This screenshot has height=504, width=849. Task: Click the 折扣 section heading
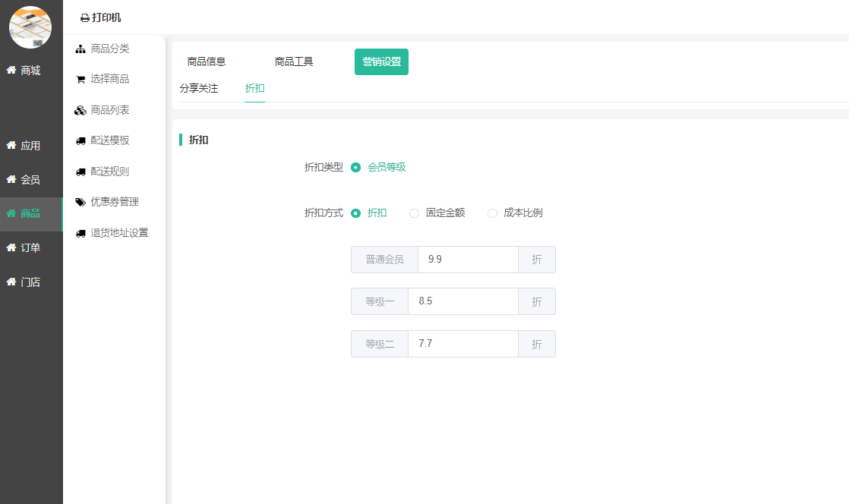199,140
